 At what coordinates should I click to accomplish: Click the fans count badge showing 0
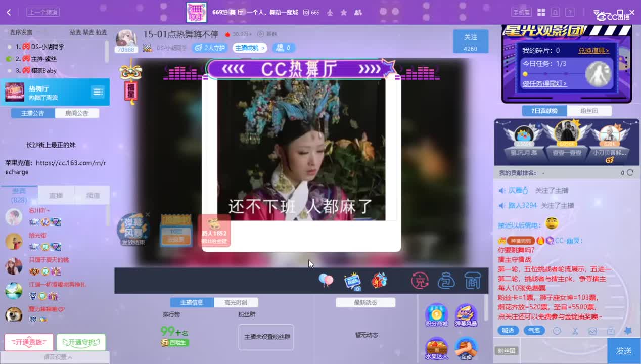(x=284, y=48)
